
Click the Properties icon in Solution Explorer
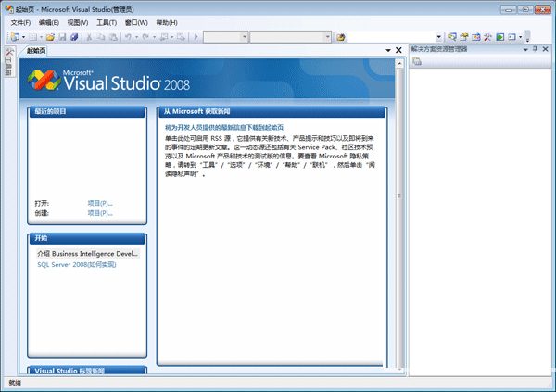(x=417, y=61)
